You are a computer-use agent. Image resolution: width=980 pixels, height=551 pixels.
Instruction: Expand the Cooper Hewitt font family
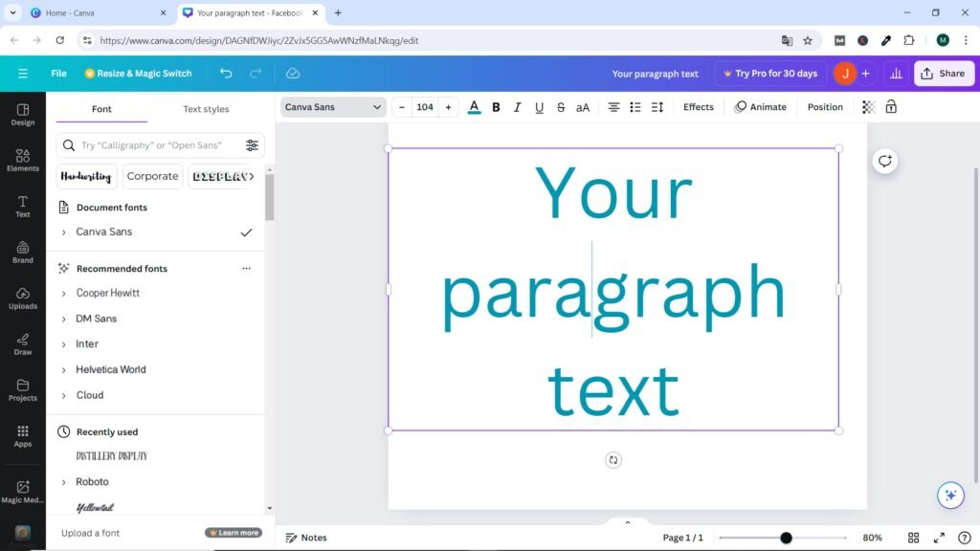[x=64, y=294]
